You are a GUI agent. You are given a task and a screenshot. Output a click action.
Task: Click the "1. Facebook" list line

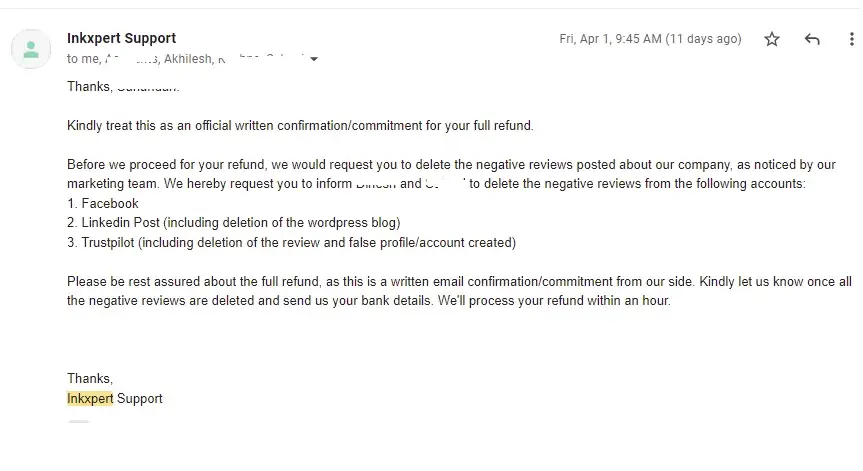point(103,203)
